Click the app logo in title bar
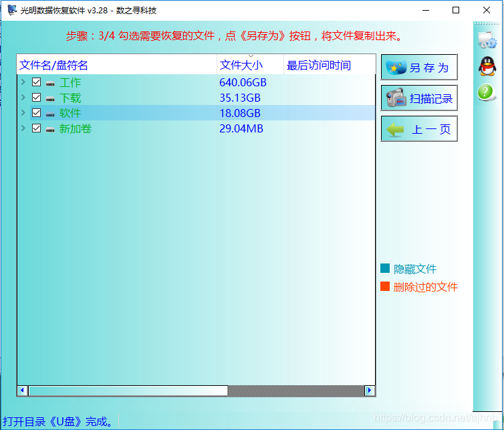The width and height of the screenshot is (504, 430). click(x=12, y=10)
